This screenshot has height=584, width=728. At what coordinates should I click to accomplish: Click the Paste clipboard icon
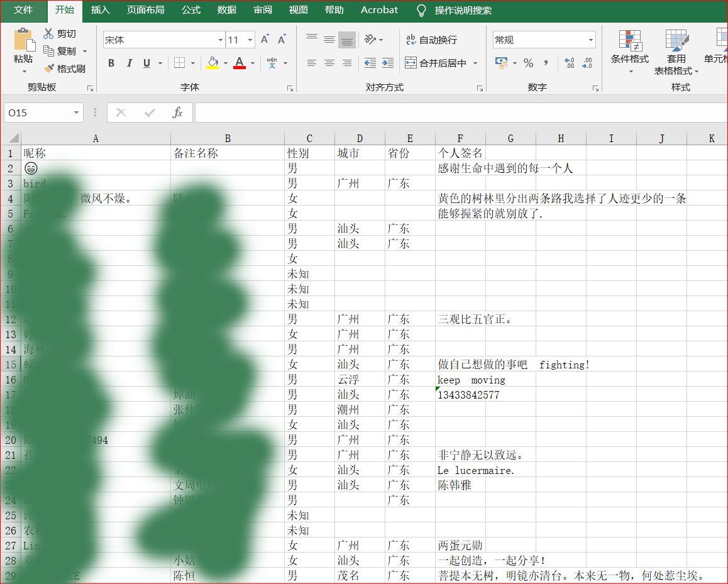pos(24,40)
